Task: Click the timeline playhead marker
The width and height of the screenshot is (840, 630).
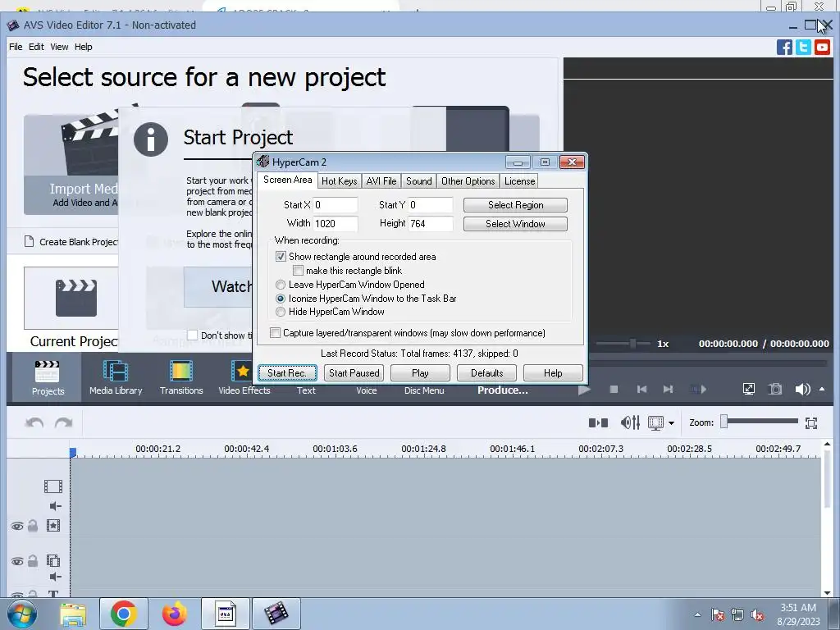Action: 73,453
